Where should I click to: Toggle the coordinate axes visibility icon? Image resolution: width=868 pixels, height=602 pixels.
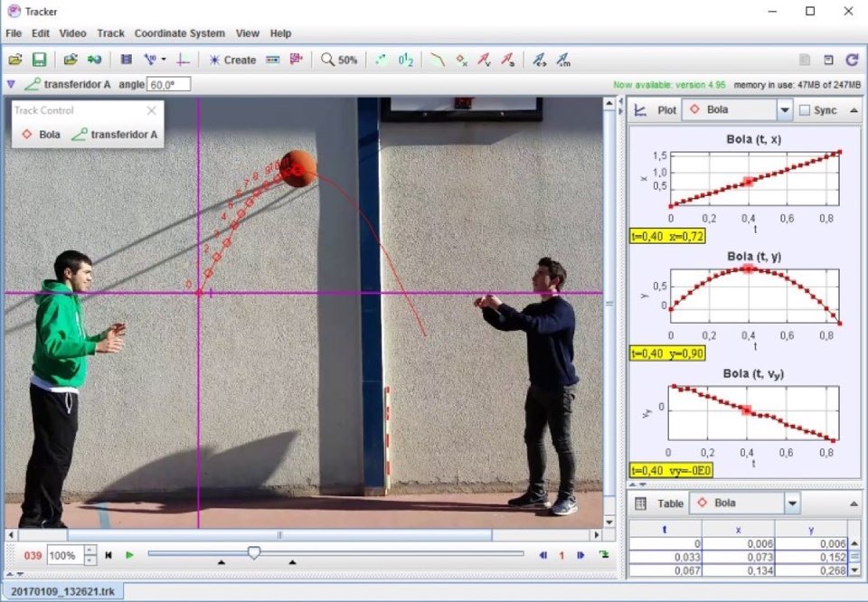coord(184,60)
